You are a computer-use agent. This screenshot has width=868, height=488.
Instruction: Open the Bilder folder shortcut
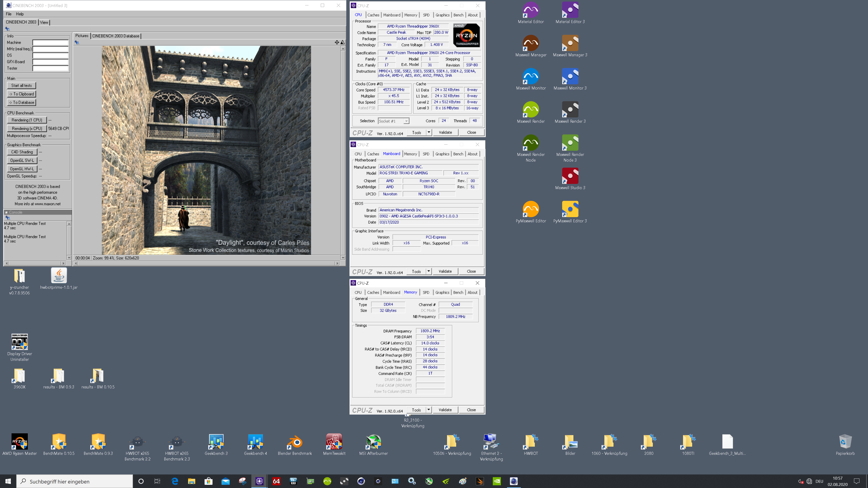(570, 445)
